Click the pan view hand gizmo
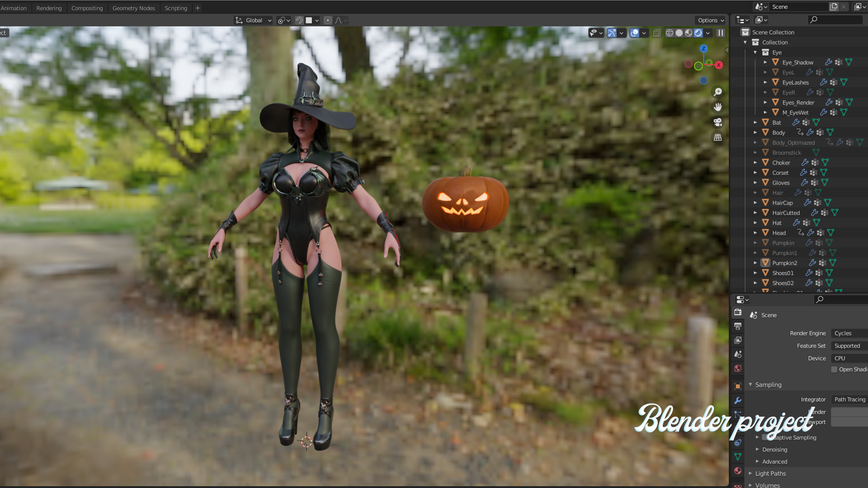868x488 pixels. coord(717,107)
